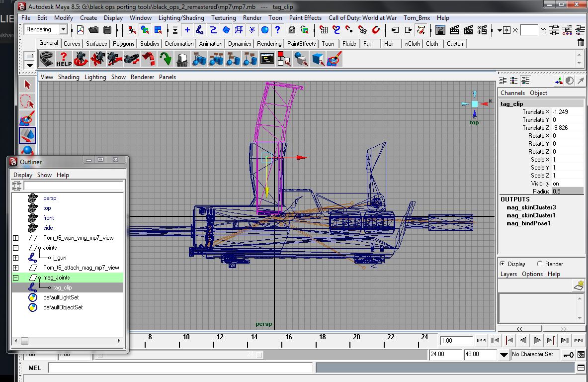
Task: Select the Display radio button in layer editor
Action: click(503, 264)
